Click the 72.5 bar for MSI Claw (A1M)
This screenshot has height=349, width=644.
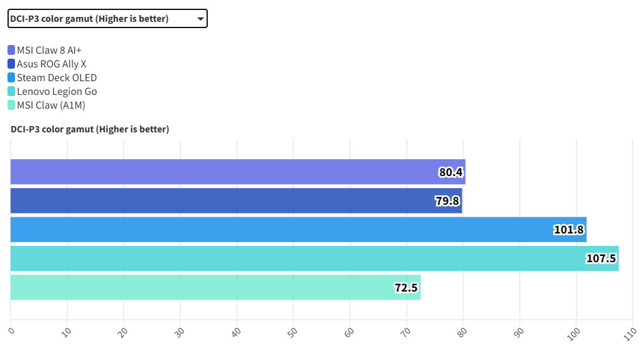coord(215,287)
